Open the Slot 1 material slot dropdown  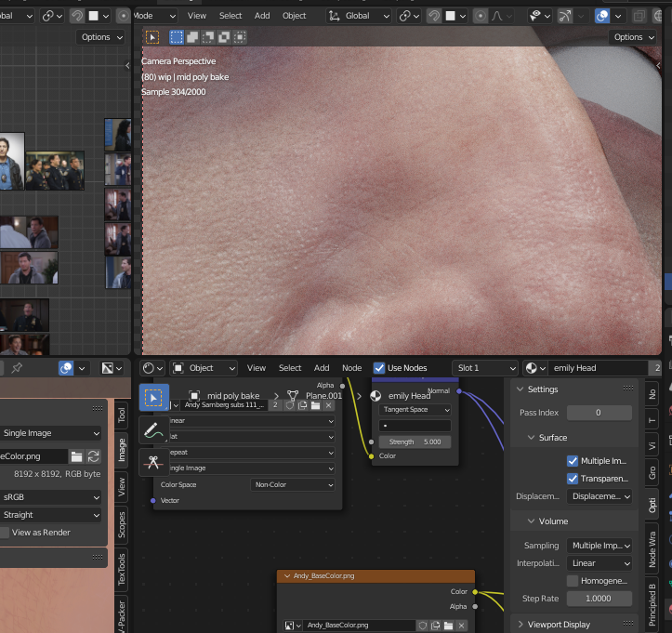point(485,368)
